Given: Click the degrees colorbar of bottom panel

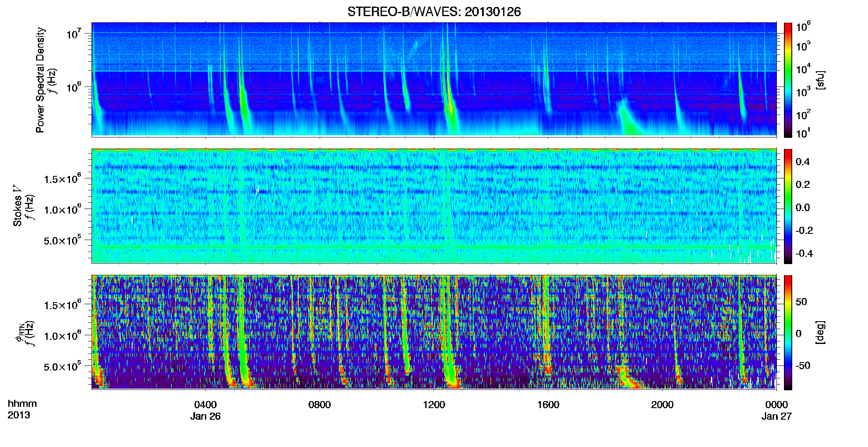Looking at the screenshot, I should coord(788,332).
